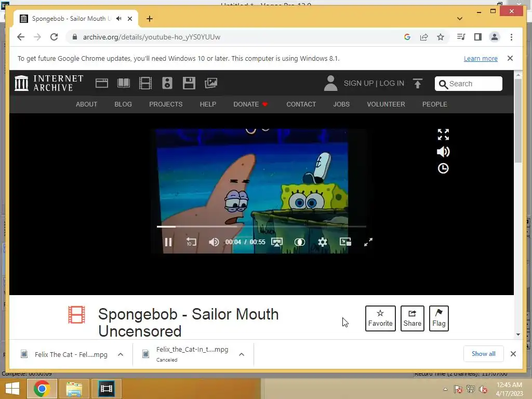Open the PROJECTS menu item
The height and width of the screenshot is (399, 532).
(166, 104)
